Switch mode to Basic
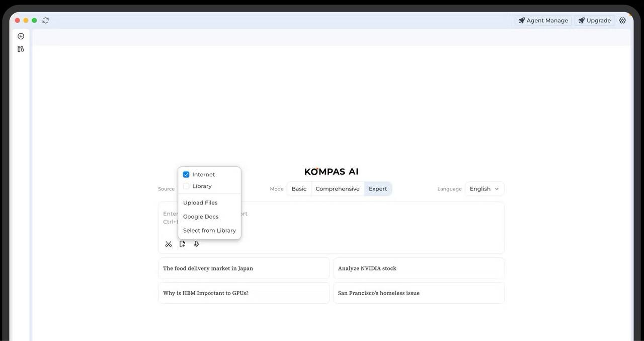 [299, 189]
